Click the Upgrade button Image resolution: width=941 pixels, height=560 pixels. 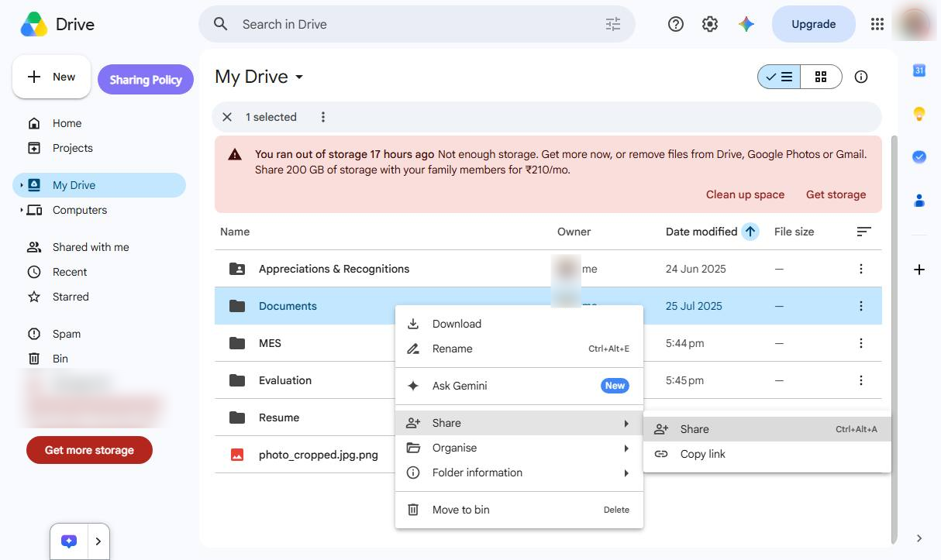point(813,24)
